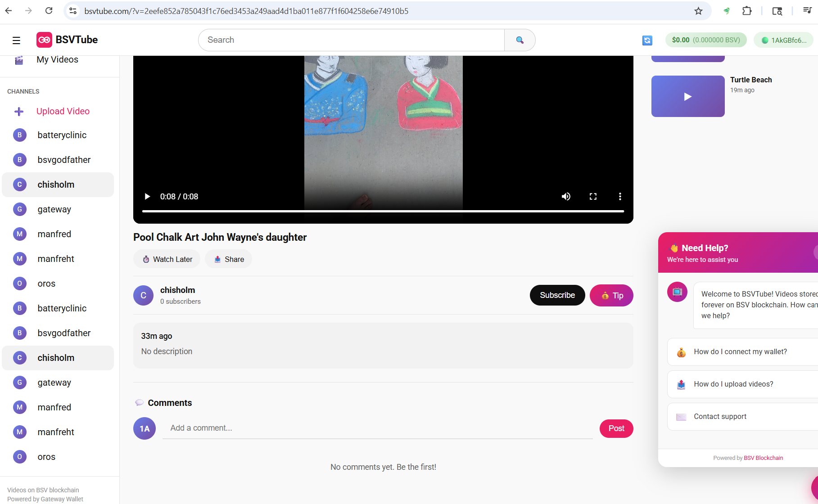Click the browser forward arrow

[28, 11]
